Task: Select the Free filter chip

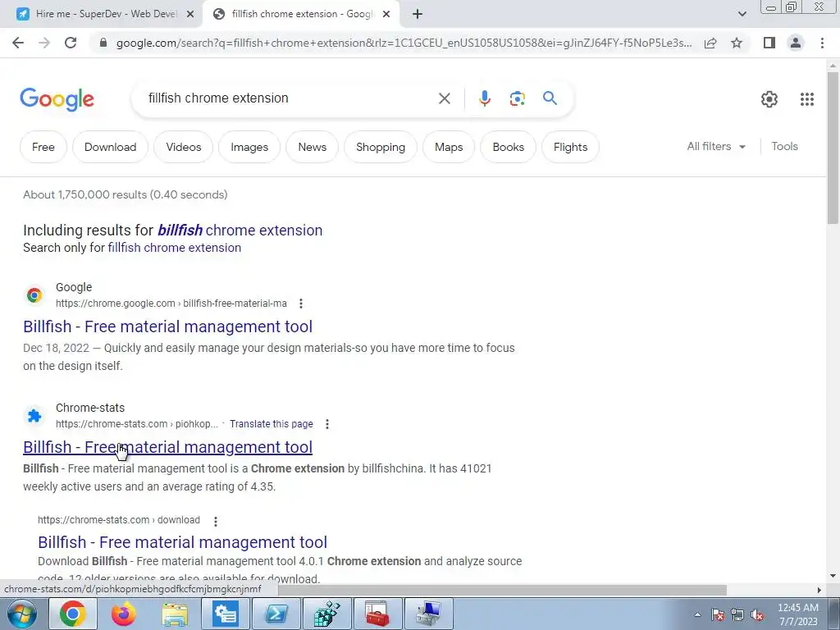Action: click(x=43, y=147)
